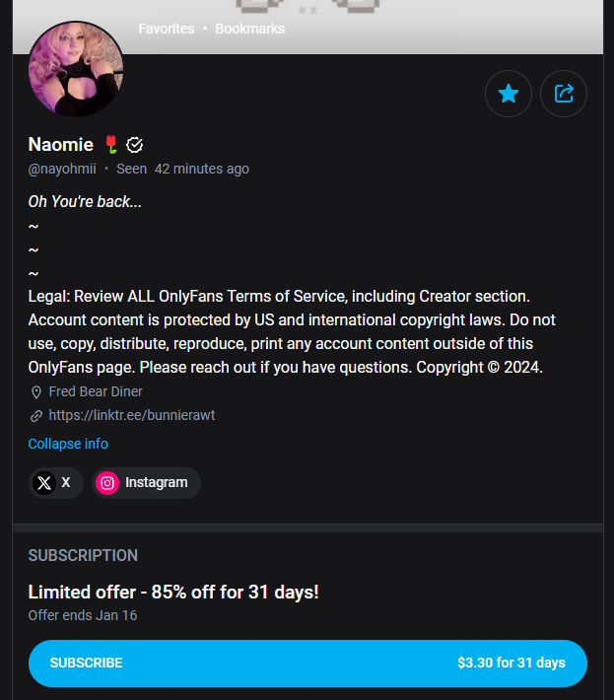Click the round profile avatar picture
The height and width of the screenshot is (700, 614).
[x=76, y=69]
